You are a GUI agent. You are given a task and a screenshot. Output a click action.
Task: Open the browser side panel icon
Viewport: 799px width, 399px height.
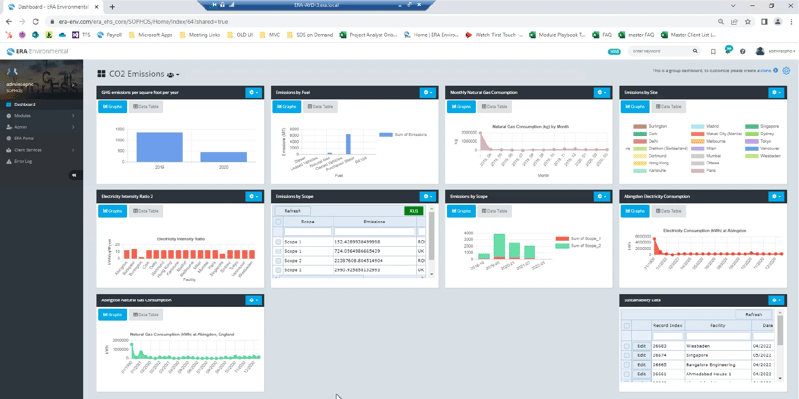click(764, 22)
